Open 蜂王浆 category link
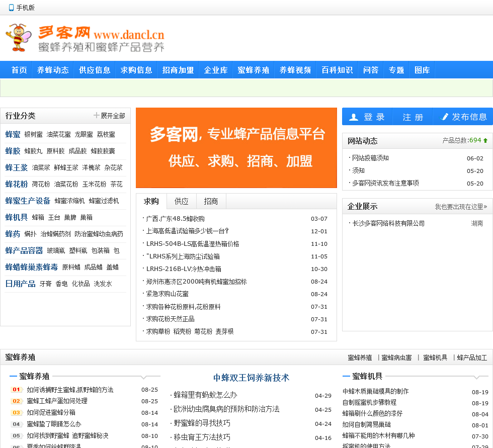 coord(17,167)
